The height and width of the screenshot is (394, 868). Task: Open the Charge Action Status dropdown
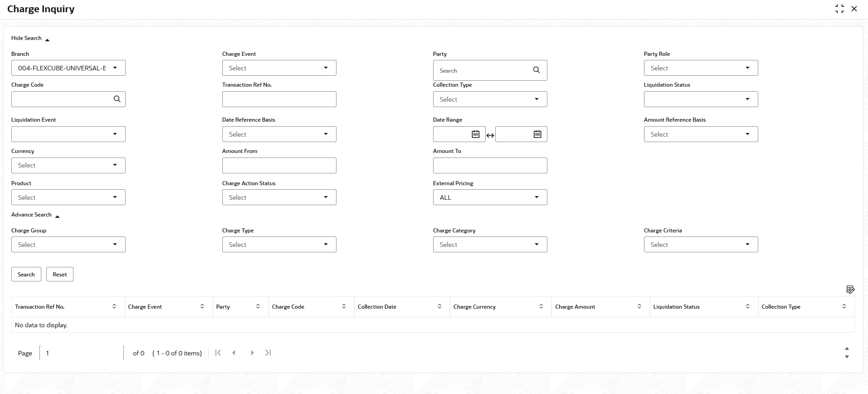279,197
